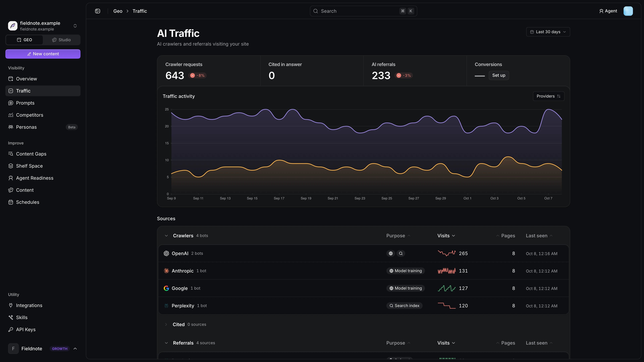644x362 pixels.
Task: Switch to Studio mode
Action: 62,40
